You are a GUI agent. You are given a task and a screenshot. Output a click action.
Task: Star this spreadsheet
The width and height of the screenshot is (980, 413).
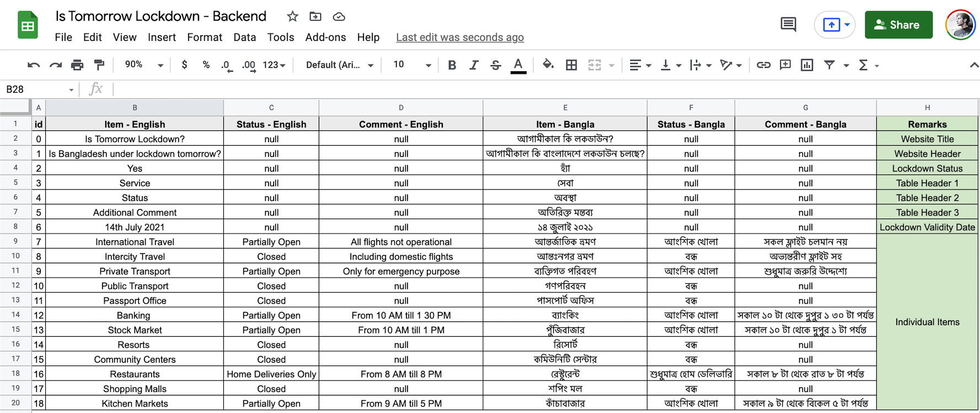click(x=292, y=17)
